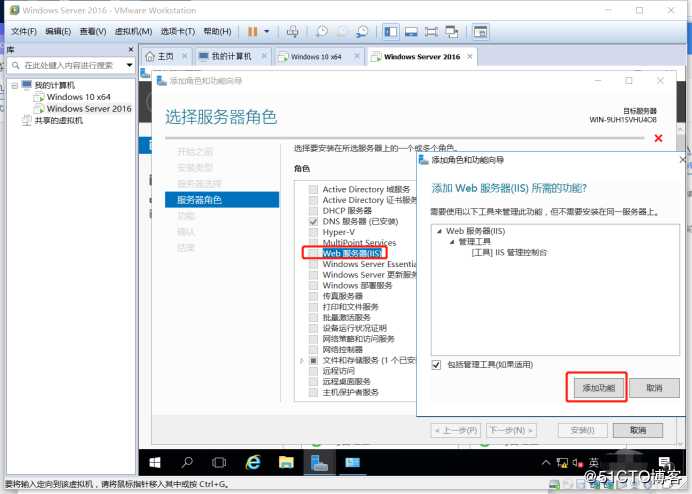Open Task View on guest taskbar

[219, 463]
